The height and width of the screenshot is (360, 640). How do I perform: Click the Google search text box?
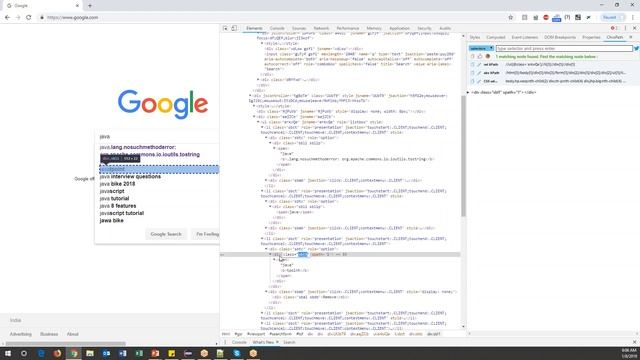click(158, 136)
